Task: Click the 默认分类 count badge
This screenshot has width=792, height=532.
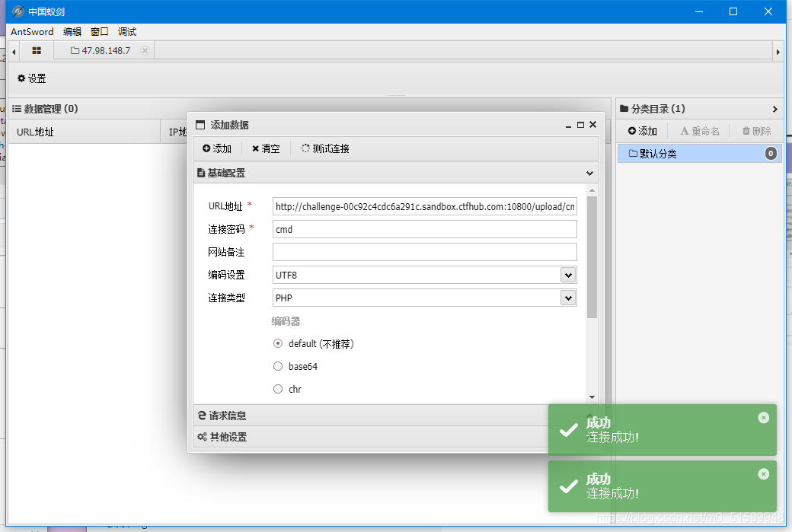Action: click(x=770, y=154)
